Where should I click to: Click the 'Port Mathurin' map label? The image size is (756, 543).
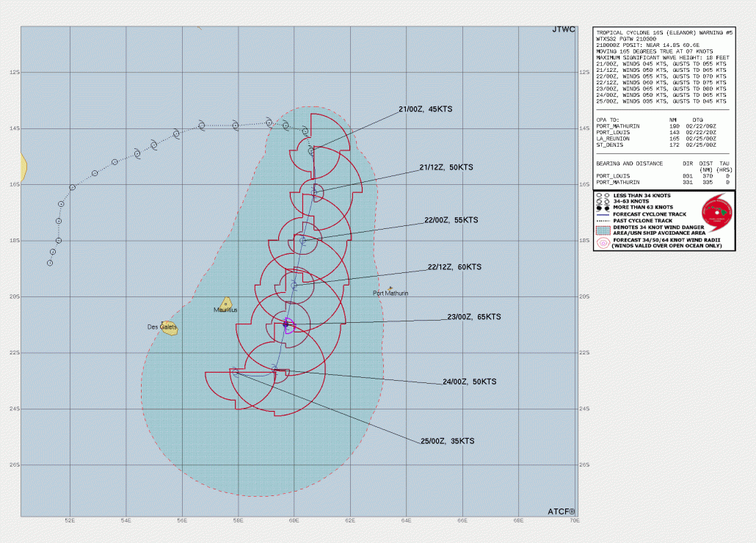[x=390, y=294]
